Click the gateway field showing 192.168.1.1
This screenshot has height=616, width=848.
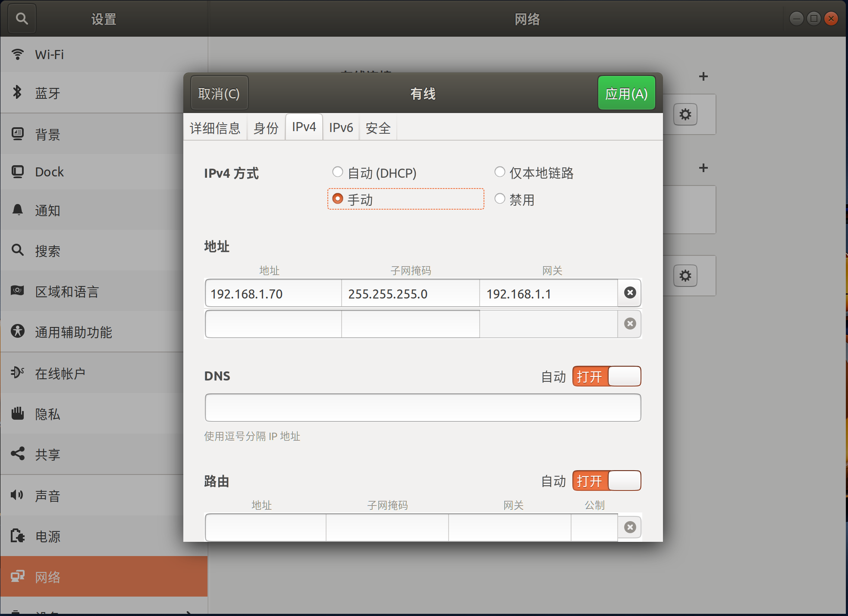(548, 293)
